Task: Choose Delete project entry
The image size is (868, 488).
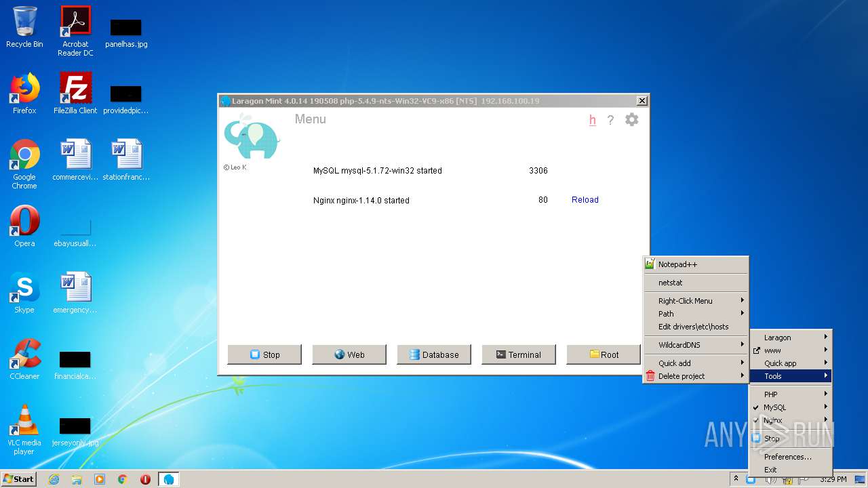Action: click(x=696, y=376)
